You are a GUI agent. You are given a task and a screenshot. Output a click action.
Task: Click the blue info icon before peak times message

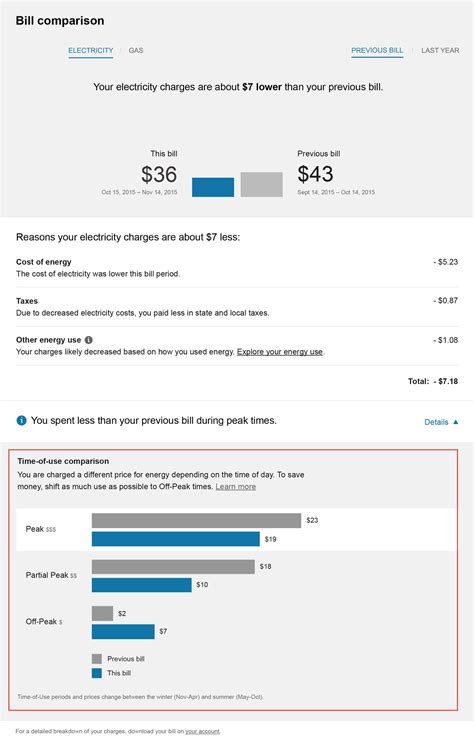(21, 420)
